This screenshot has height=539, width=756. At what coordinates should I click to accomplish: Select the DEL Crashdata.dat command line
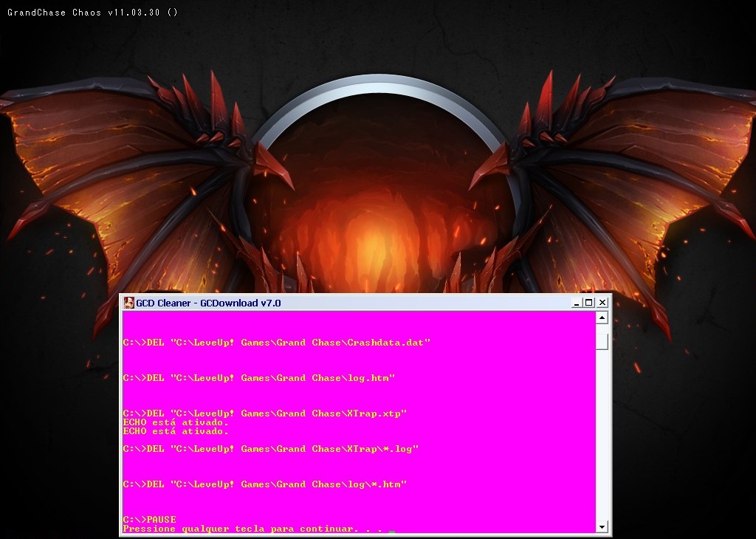pos(277,342)
